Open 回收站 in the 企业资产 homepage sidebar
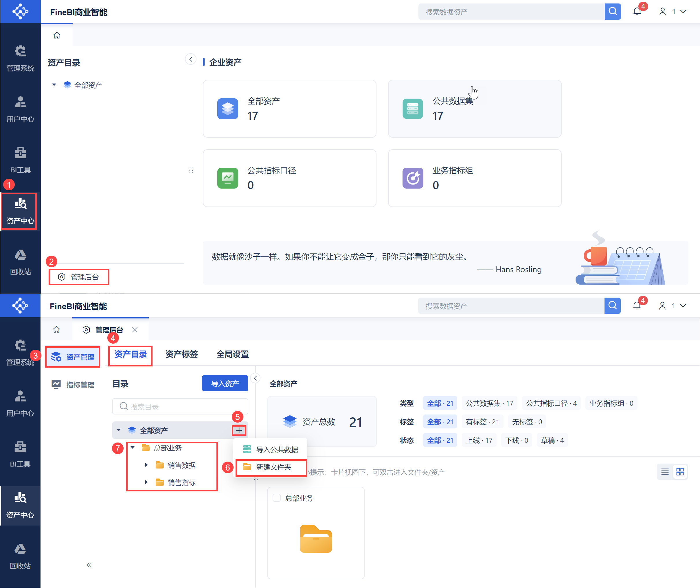The image size is (700, 588). click(20, 262)
